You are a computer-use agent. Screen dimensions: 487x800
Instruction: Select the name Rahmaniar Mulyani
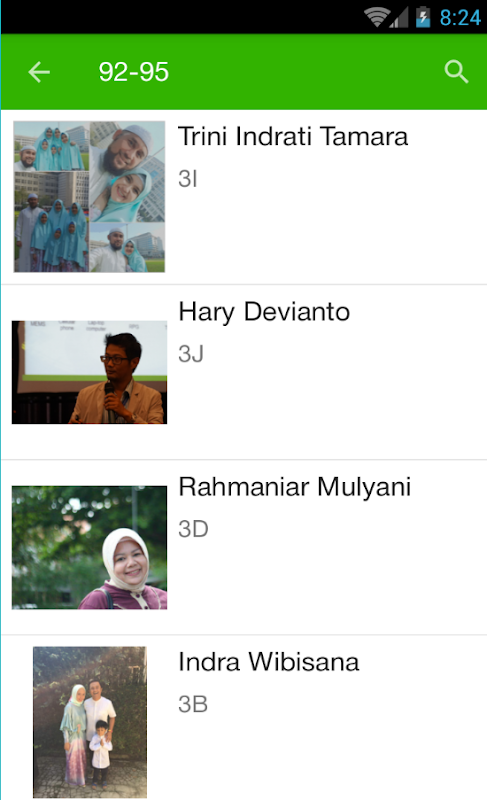click(x=295, y=487)
